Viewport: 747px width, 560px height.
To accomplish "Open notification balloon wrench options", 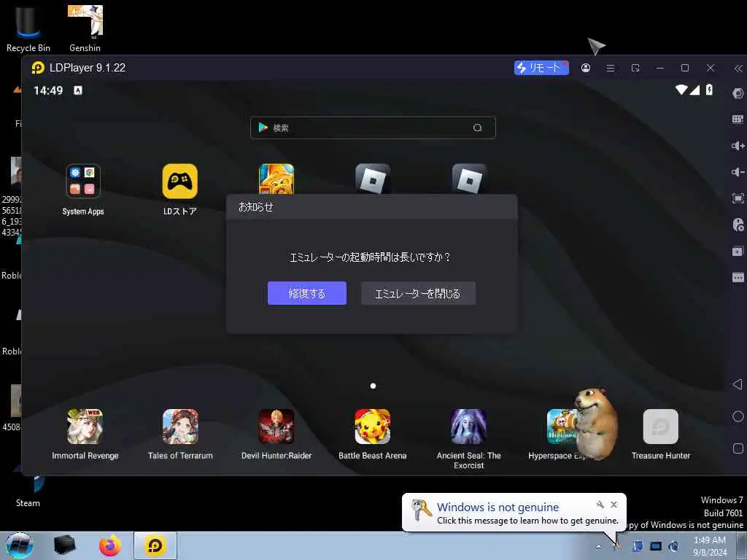I will point(600,505).
